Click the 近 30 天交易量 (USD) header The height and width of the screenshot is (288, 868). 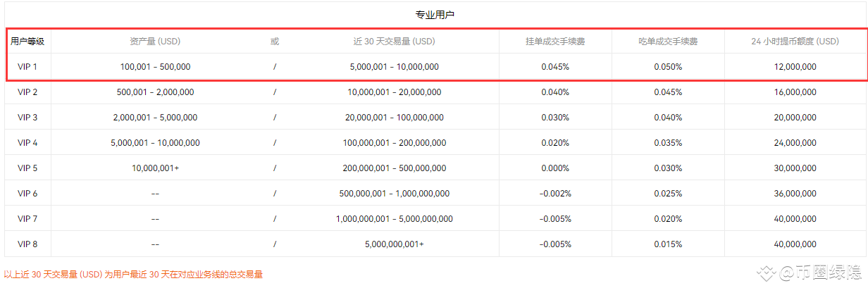point(394,42)
